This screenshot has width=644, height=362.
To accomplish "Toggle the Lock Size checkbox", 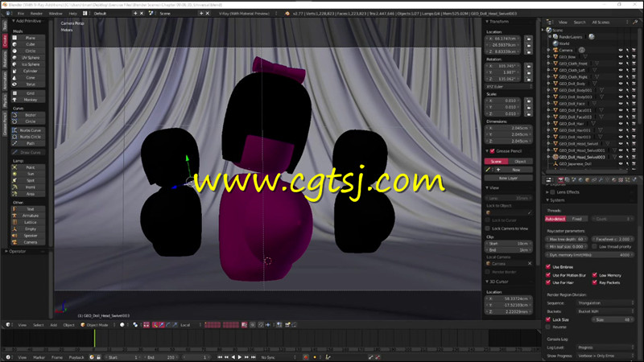I will click(x=548, y=319).
